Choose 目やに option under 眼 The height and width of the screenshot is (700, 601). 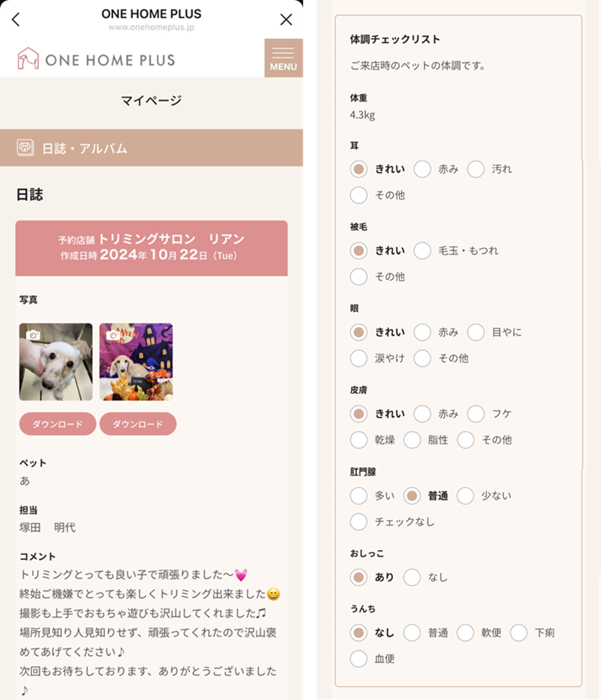tap(476, 332)
